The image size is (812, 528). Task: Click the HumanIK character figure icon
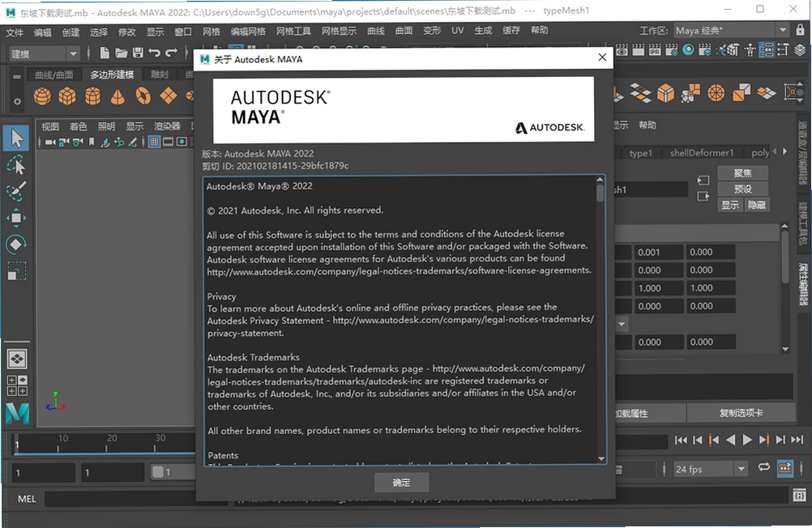(x=750, y=50)
